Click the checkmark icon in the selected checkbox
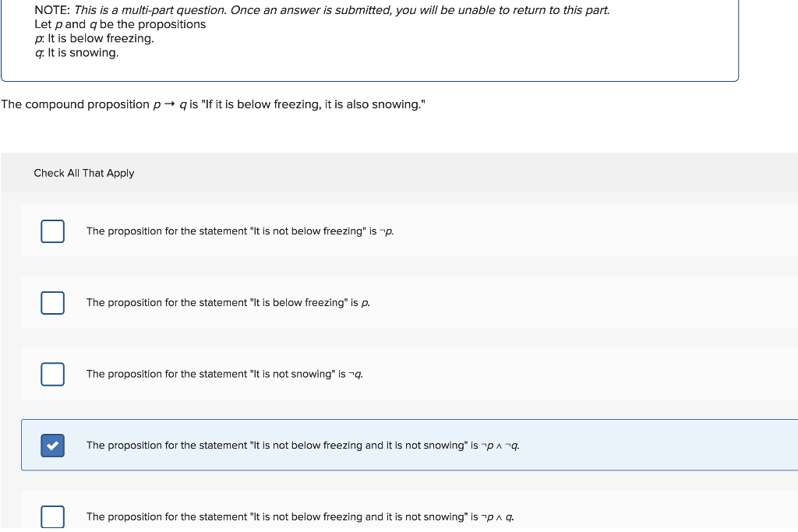This screenshot has width=798, height=532. click(x=52, y=445)
